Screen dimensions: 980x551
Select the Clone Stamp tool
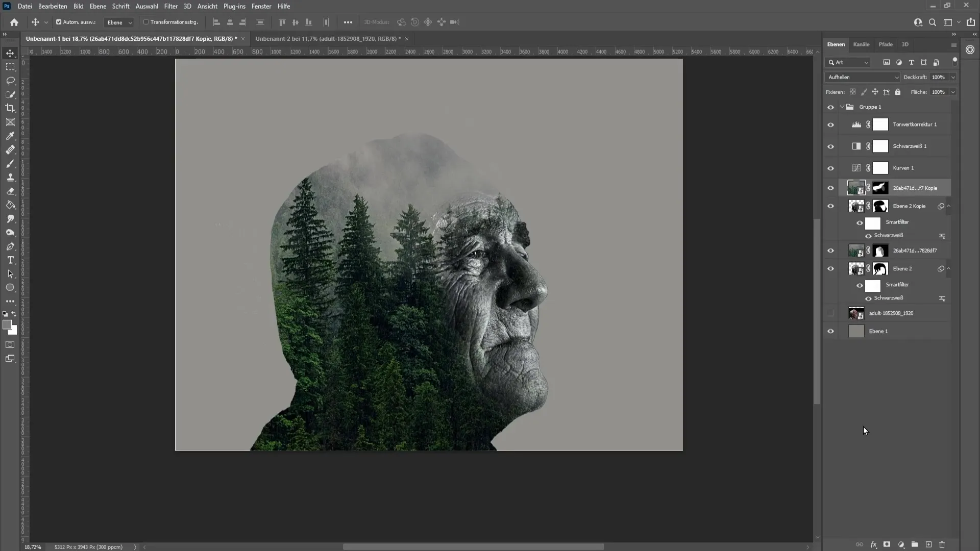click(x=10, y=178)
